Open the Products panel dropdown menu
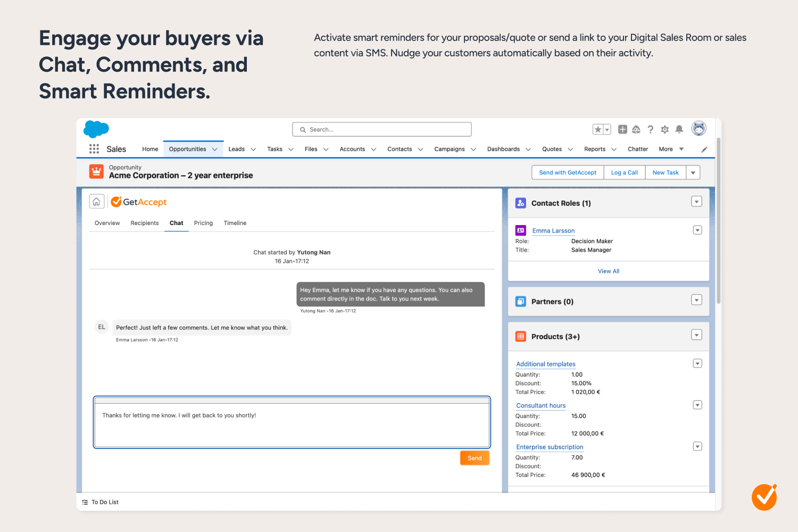This screenshot has width=798, height=532. (x=696, y=335)
